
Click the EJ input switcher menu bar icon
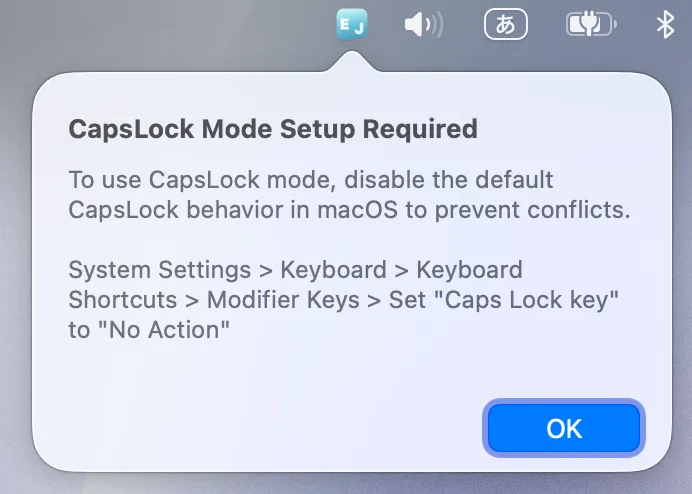pos(352,24)
